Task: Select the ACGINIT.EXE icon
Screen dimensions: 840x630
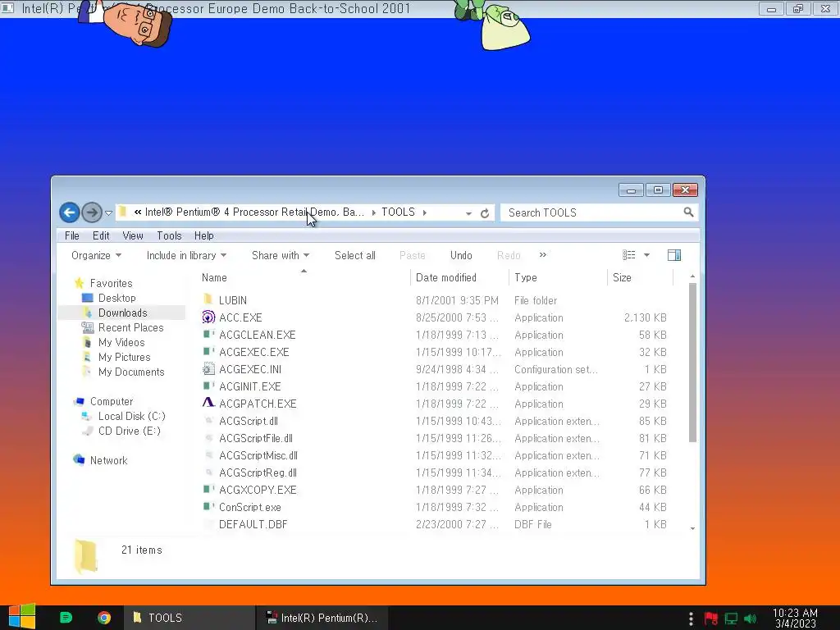Action: click(208, 386)
